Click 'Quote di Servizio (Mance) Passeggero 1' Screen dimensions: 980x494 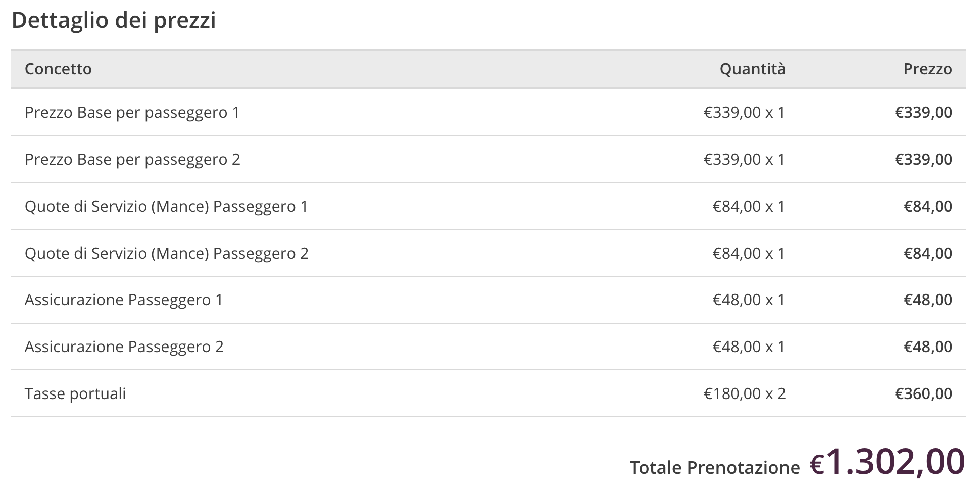click(166, 206)
